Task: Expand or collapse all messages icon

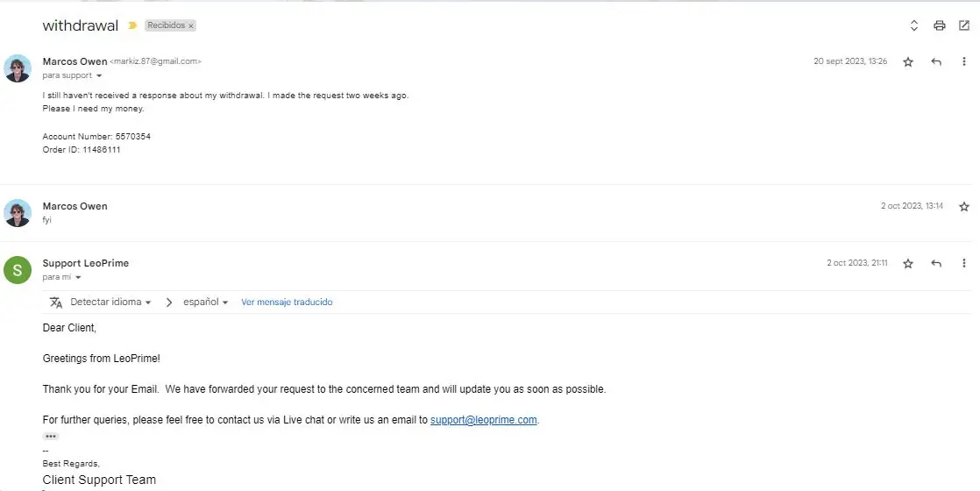Action: (914, 25)
